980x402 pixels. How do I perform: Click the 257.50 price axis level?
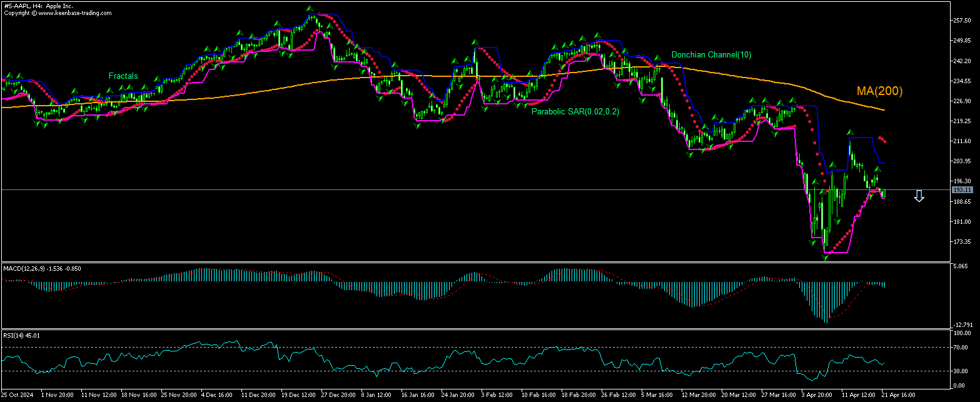point(961,21)
